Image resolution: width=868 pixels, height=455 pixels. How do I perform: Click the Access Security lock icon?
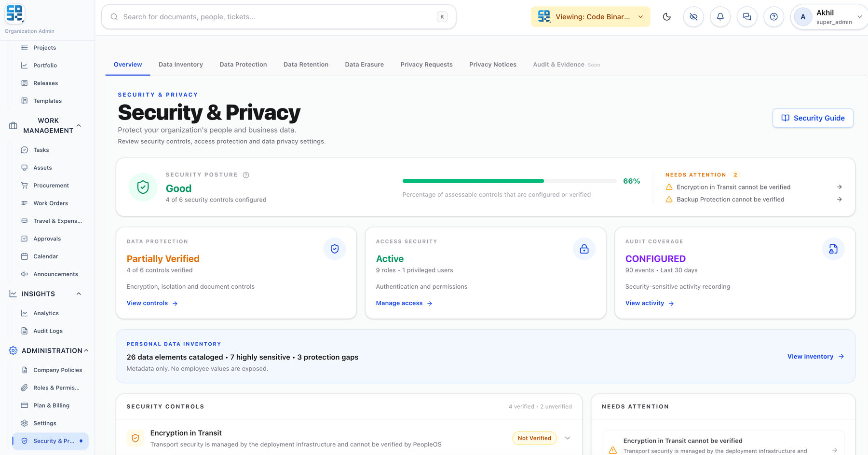pos(584,249)
